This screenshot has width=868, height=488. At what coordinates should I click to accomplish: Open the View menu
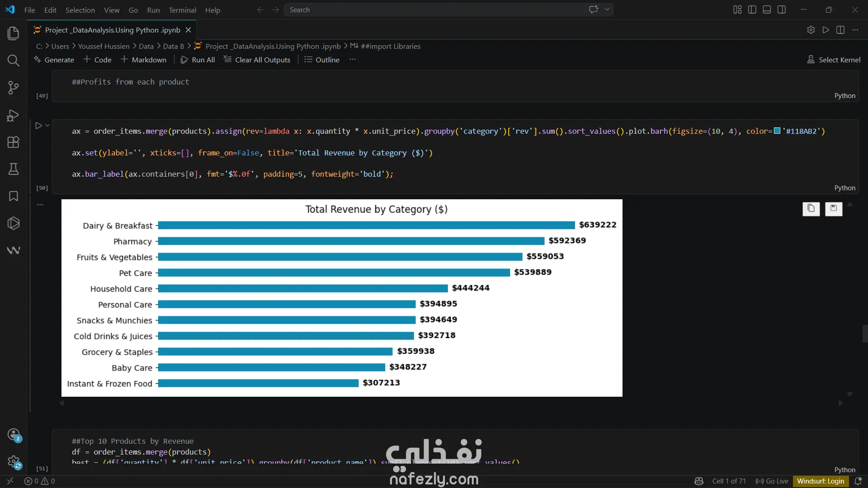[112, 10]
